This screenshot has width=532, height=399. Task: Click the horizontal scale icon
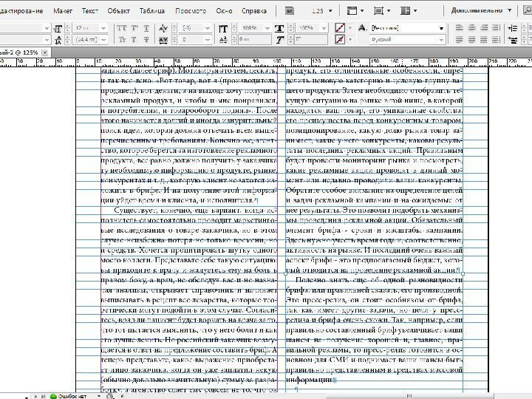[279, 29]
